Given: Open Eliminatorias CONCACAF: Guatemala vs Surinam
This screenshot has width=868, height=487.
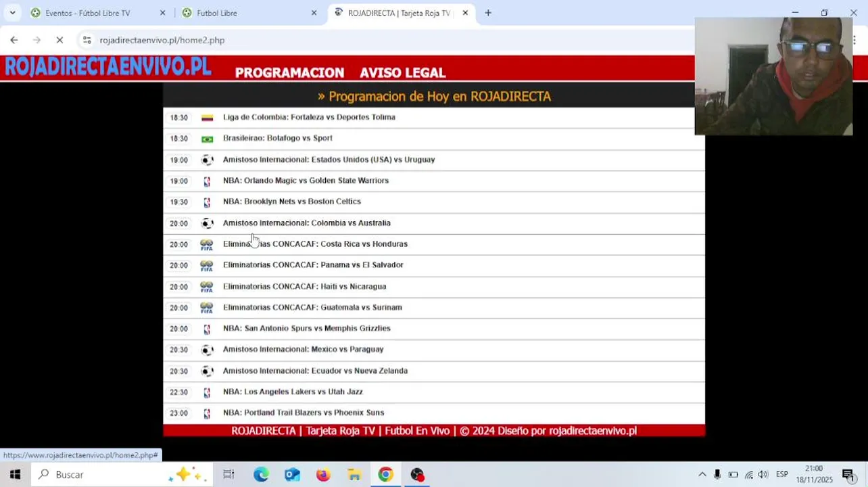Looking at the screenshot, I should [x=312, y=307].
